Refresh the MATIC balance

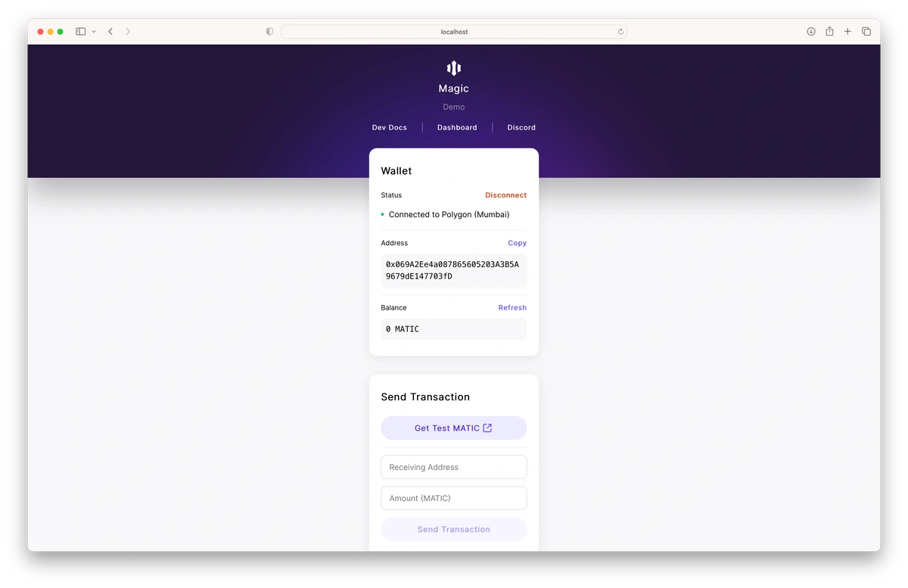pos(512,307)
